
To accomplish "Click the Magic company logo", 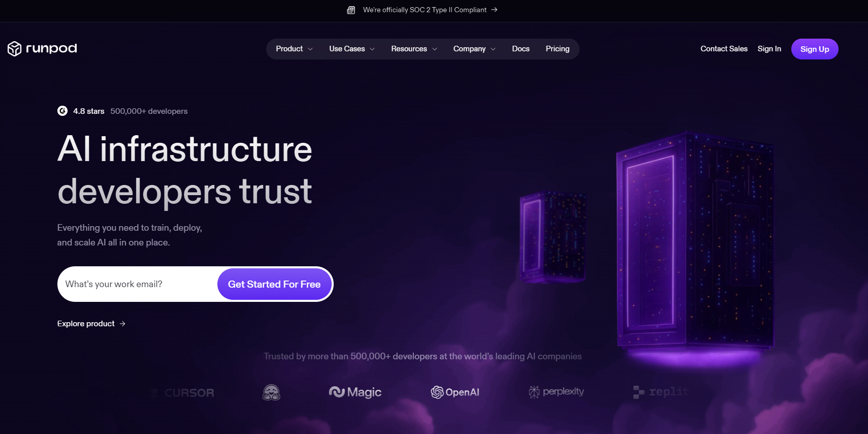I will pos(355,392).
